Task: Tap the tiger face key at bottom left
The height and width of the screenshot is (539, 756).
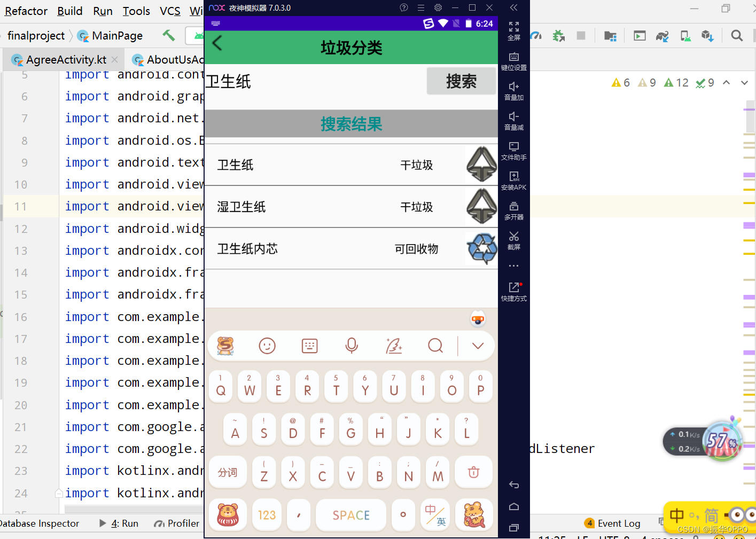Action: 228,515
